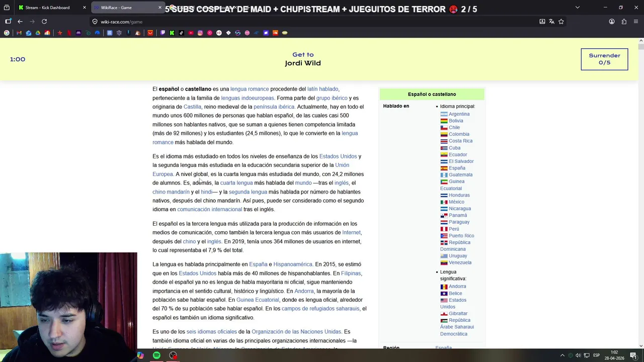Close the WikiRace - Game tab
Screen dimensions: 644x362
(x=160, y=8)
